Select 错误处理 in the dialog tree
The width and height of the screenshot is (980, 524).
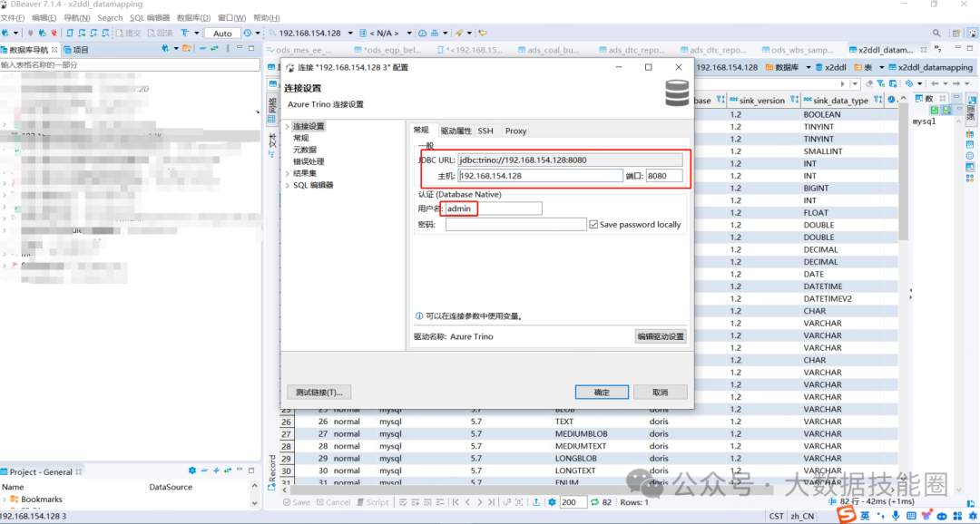309,161
